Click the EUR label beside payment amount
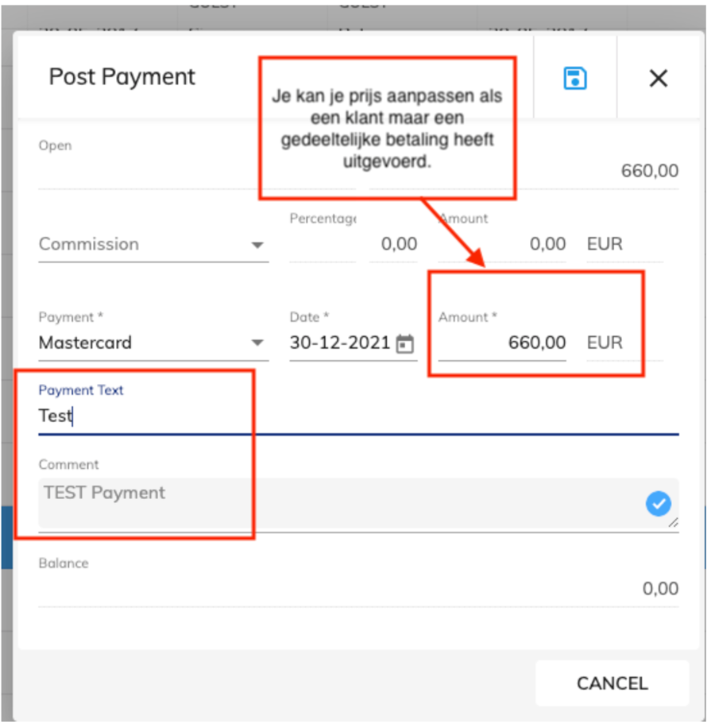Screen dimensions: 715x728 [x=605, y=343]
